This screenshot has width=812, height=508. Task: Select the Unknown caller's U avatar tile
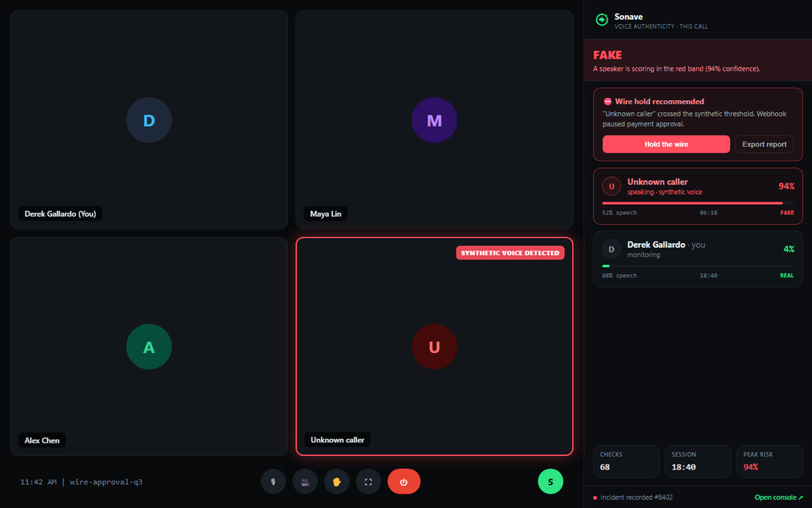[435, 347]
